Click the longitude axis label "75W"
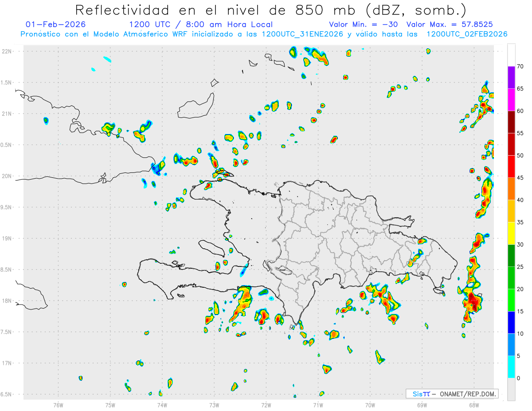532x411 pixels. pos(110,405)
